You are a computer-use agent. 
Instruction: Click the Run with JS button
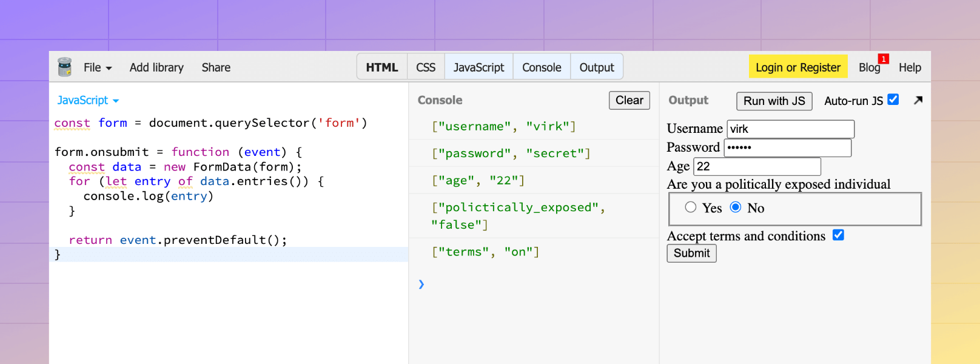774,101
